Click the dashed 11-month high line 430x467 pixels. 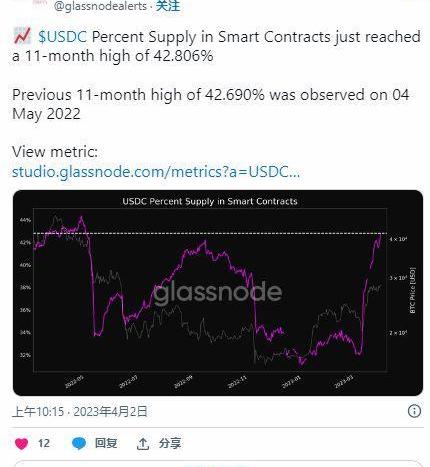(x=210, y=233)
